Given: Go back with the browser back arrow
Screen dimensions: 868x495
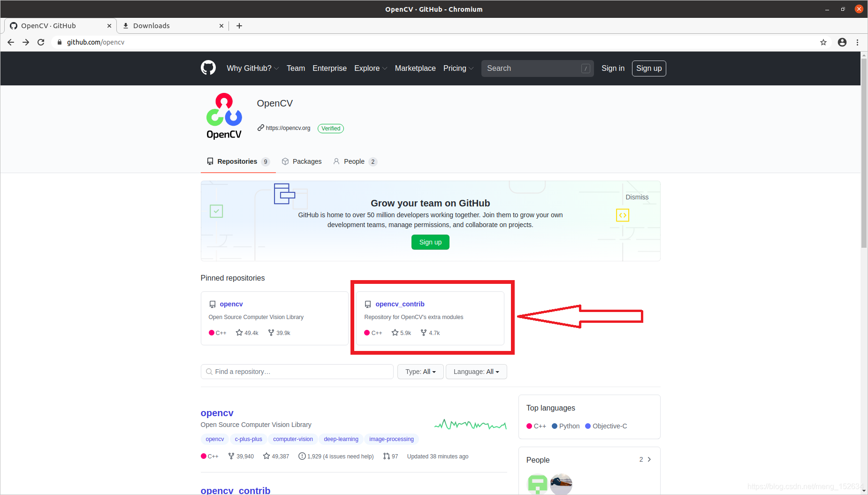Looking at the screenshot, I should pyautogui.click(x=11, y=42).
